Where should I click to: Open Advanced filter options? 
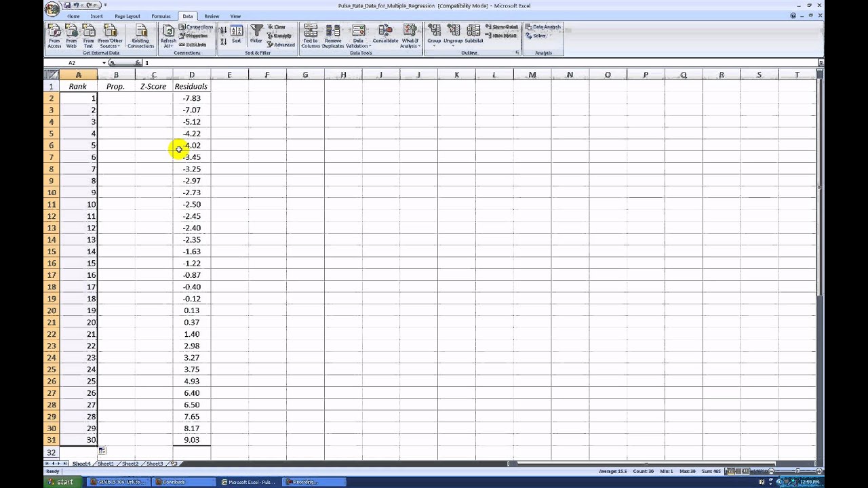281,45
